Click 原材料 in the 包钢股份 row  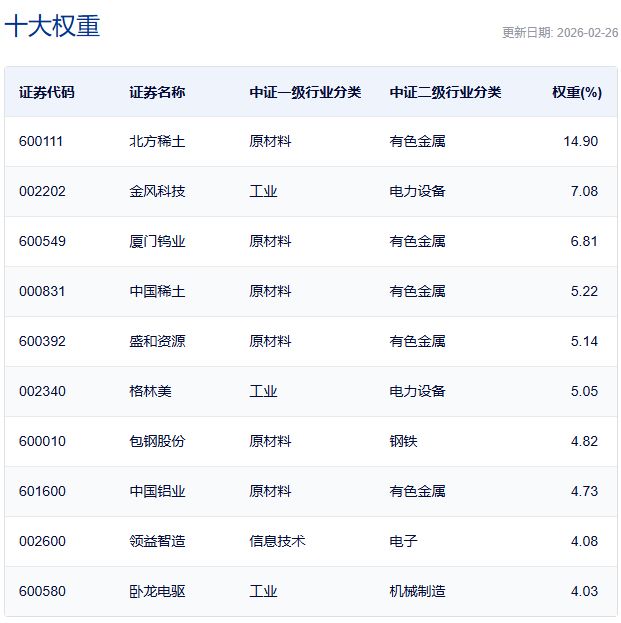click(270, 441)
